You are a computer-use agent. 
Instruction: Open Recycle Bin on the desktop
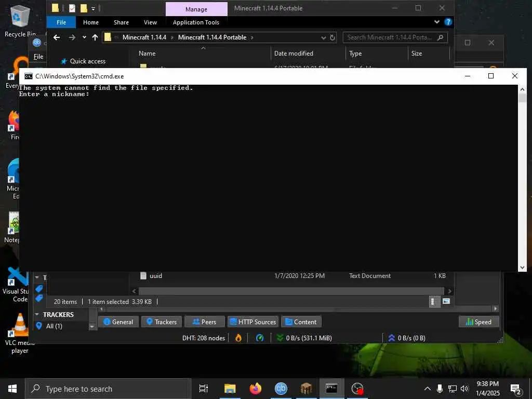point(20,21)
